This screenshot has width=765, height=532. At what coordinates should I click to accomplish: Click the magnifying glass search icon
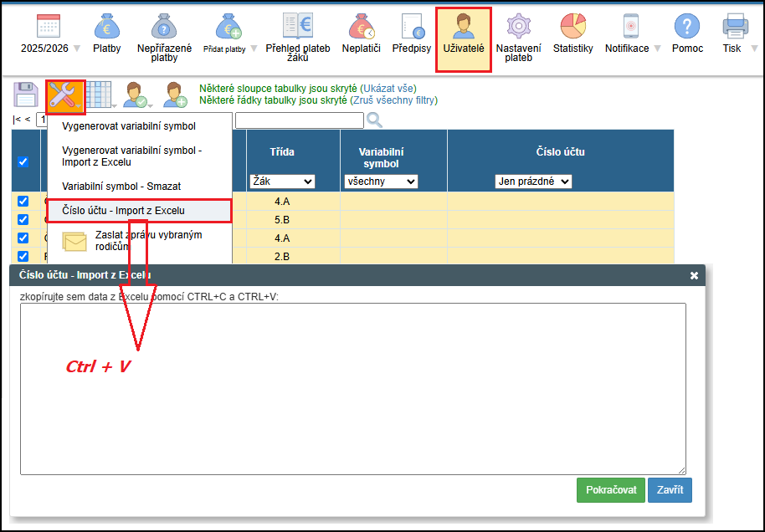coord(374,120)
